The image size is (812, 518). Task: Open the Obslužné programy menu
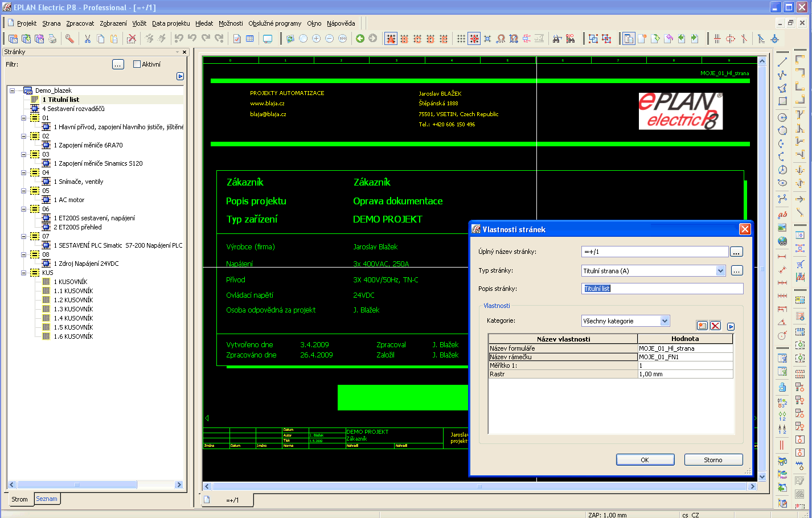(x=275, y=23)
